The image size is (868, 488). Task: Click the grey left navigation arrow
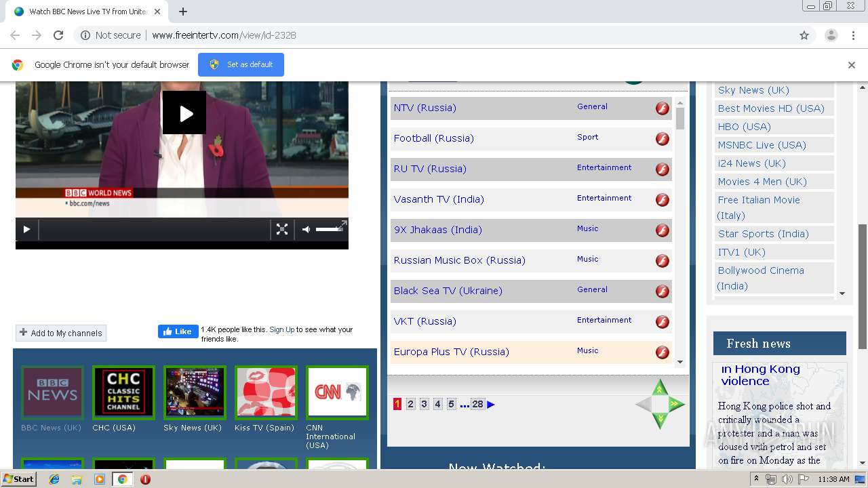pos(644,405)
